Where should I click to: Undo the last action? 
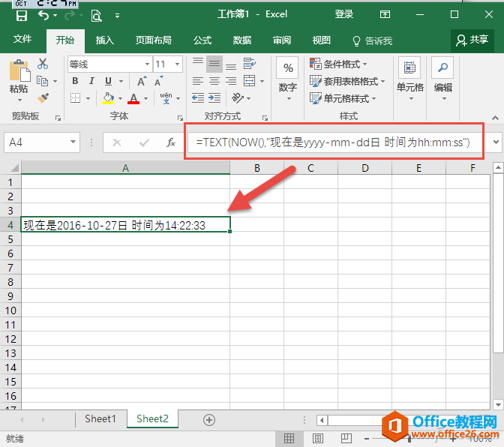tap(43, 15)
